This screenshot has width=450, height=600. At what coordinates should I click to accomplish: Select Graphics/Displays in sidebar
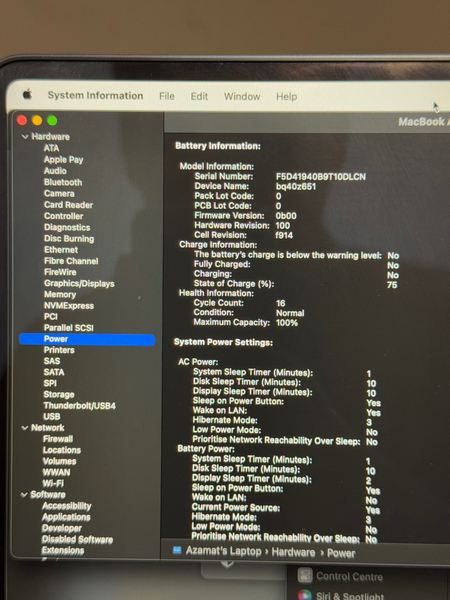[79, 284]
